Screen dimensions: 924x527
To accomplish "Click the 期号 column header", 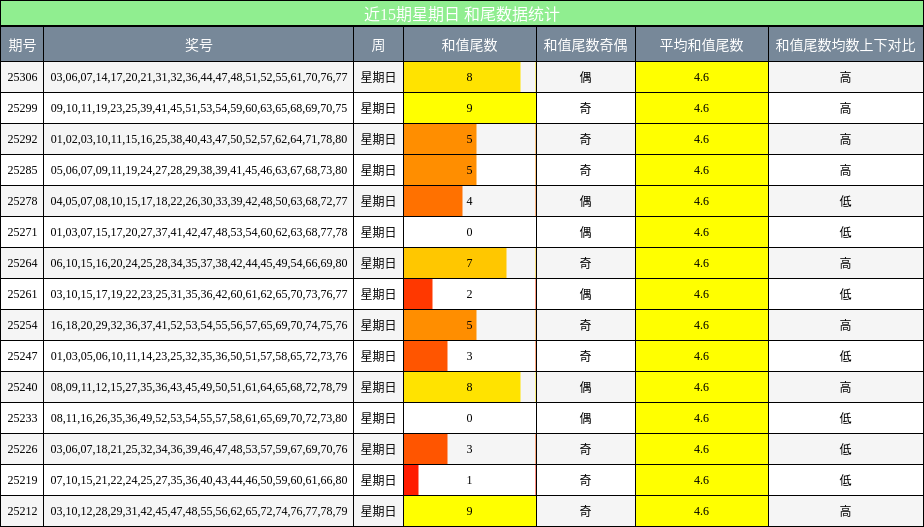I will click(x=22, y=45).
